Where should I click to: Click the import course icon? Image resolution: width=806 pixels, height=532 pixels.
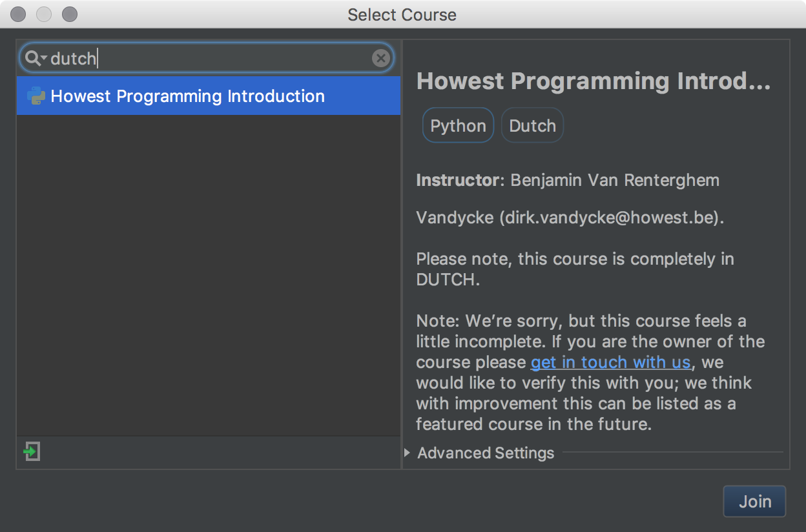32,451
